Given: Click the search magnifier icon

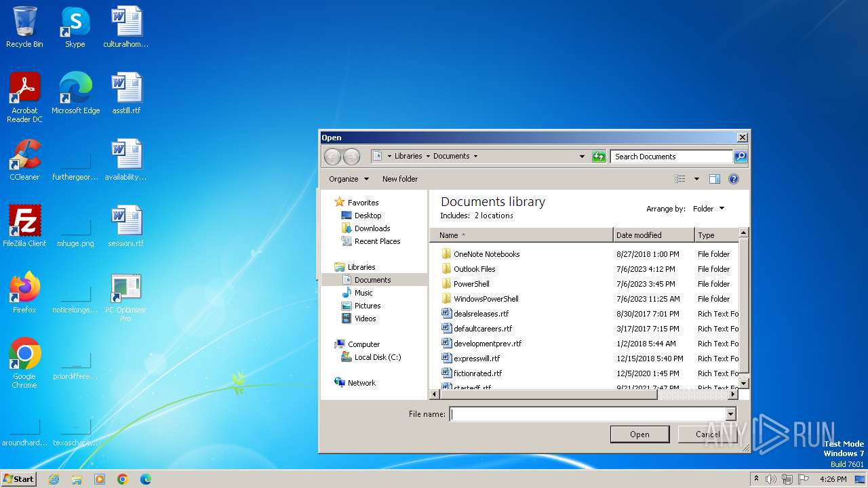Looking at the screenshot, I should pos(741,157).
